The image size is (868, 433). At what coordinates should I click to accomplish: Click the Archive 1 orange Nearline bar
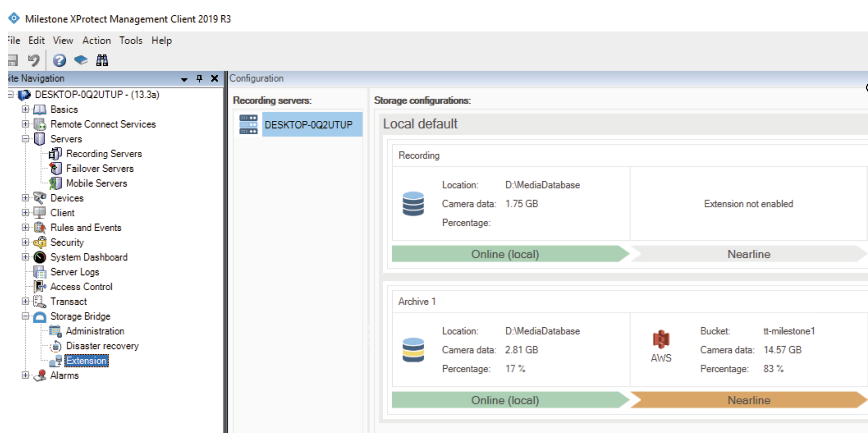(749, 400)
